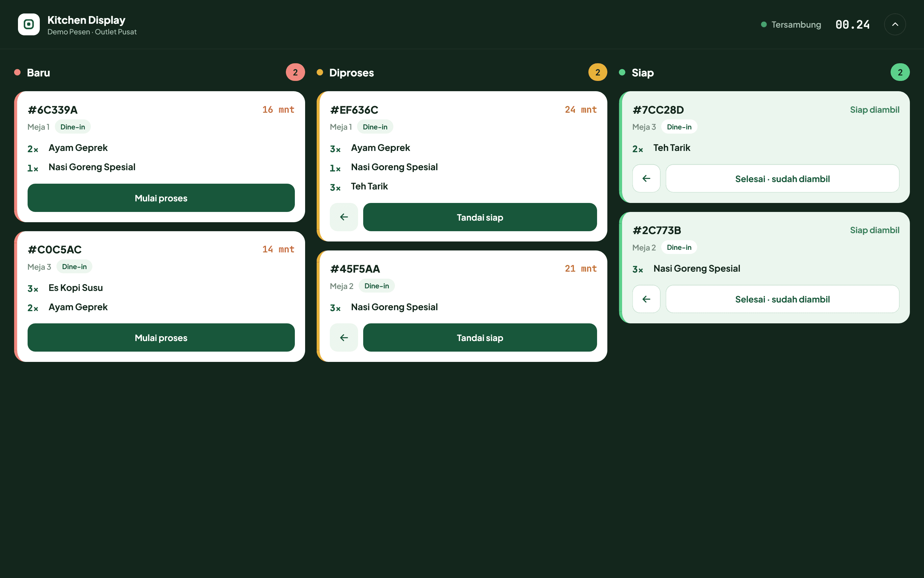Click the 16 mnt timer on #6C339A
Viewport: 924px width, 578px height.
278,110
